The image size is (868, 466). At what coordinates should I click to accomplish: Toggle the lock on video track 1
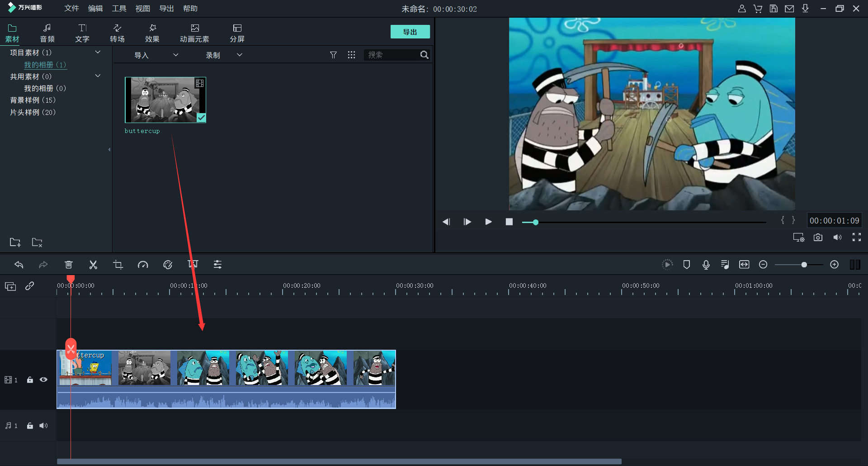tap(30, 380)
